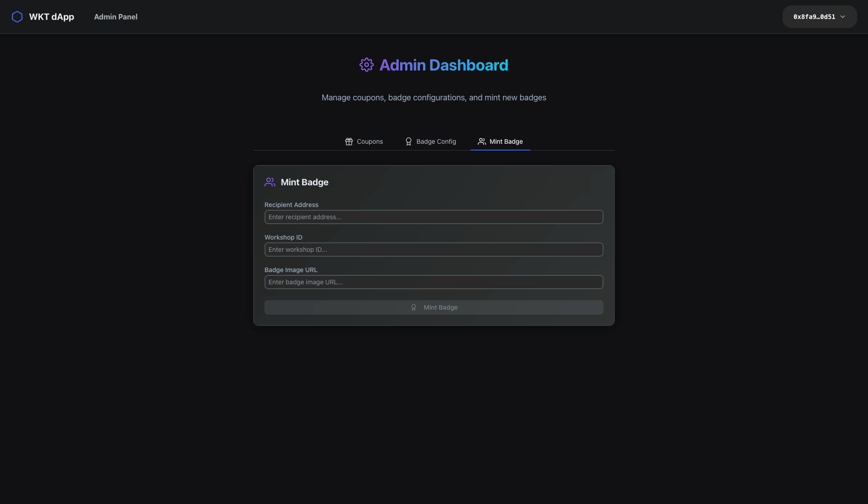
Task: Click the Admin Dashboard heading text
Action: point(443,65)
